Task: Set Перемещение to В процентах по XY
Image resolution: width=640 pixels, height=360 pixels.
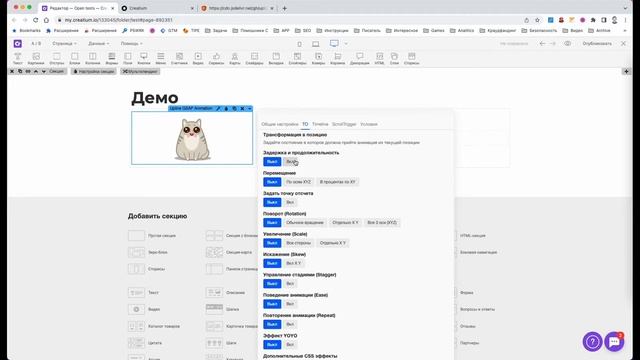Action: click(338, 182)
